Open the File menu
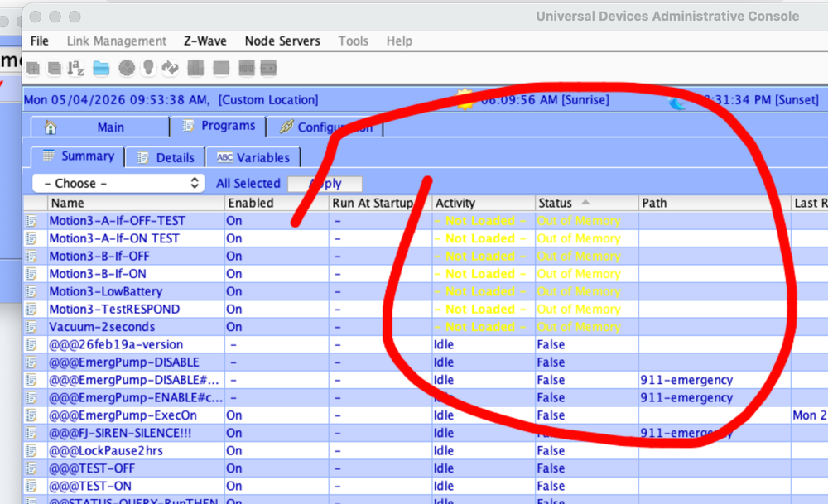 point(40,41)
